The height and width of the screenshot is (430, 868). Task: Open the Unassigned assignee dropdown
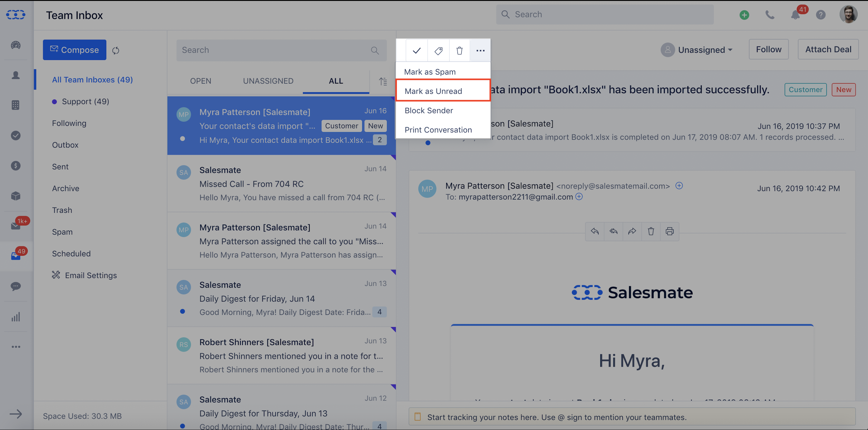click(x=697, y=50)
